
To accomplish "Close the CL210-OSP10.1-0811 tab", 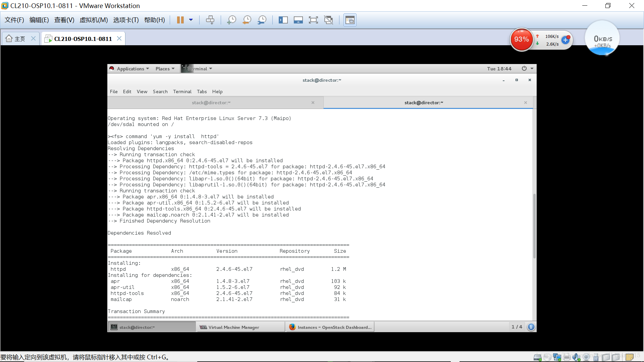I will coord(119,39).
